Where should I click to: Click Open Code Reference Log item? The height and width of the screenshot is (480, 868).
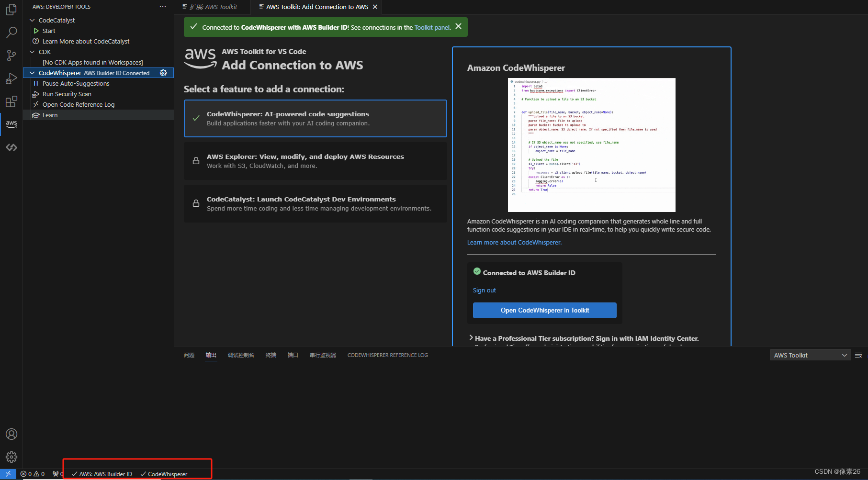click(79, 104)
